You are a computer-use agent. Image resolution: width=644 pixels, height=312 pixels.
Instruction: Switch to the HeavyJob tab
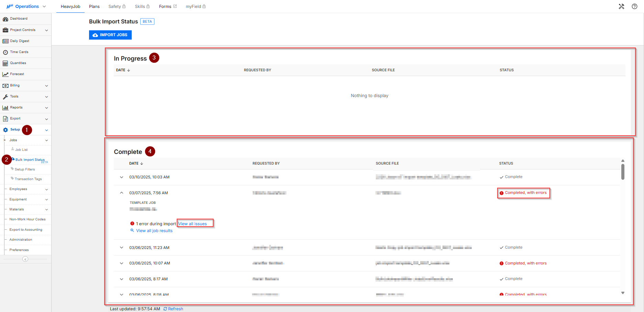(70, 7)
